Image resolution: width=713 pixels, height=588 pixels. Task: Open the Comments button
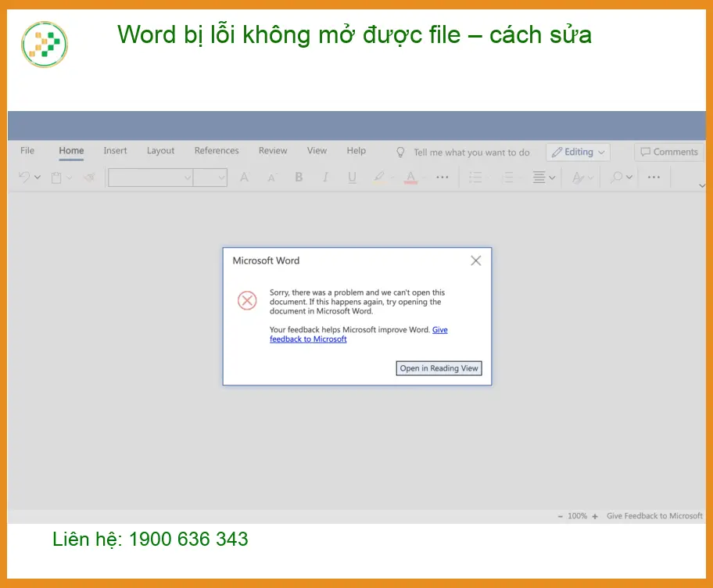669,152
